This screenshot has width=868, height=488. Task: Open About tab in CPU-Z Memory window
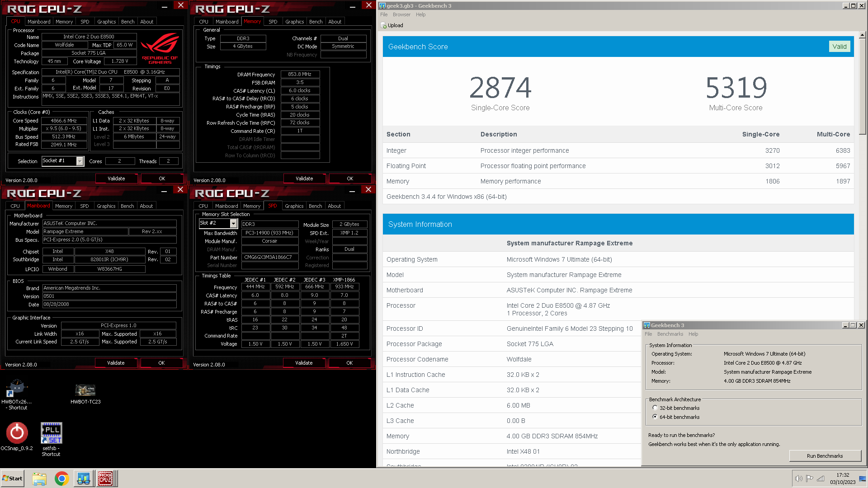tap(335, 22)
